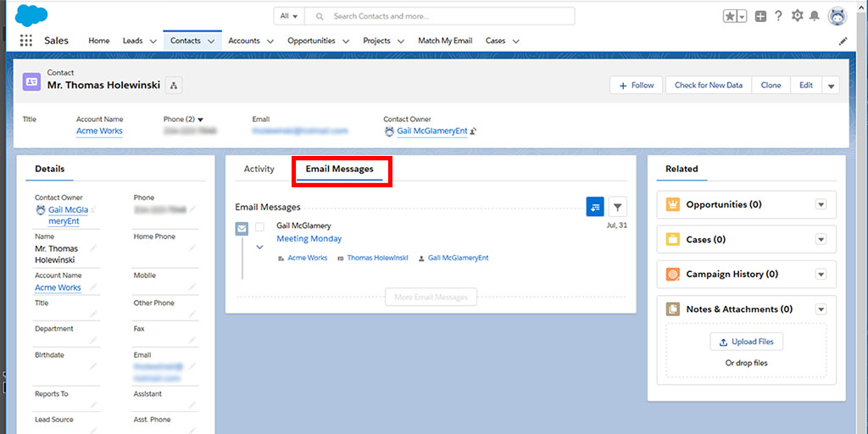Open more actions dropdown next to Edit

(x=831, y=86)
